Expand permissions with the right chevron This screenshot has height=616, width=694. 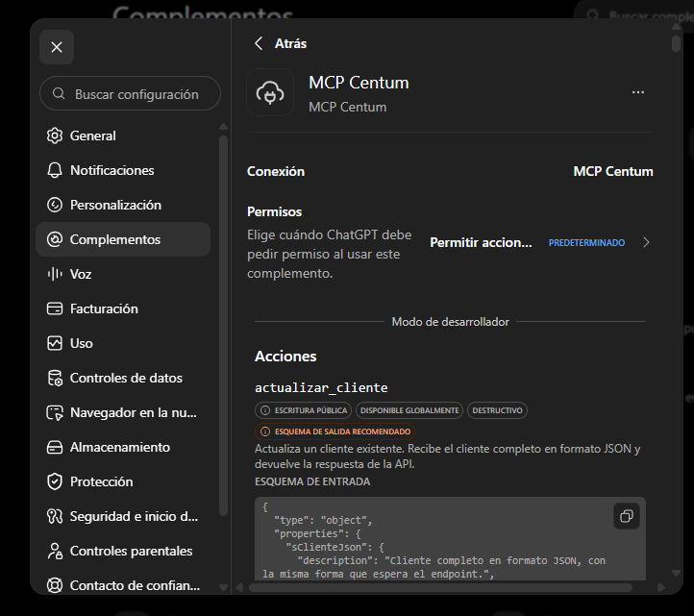pos(646,242)
